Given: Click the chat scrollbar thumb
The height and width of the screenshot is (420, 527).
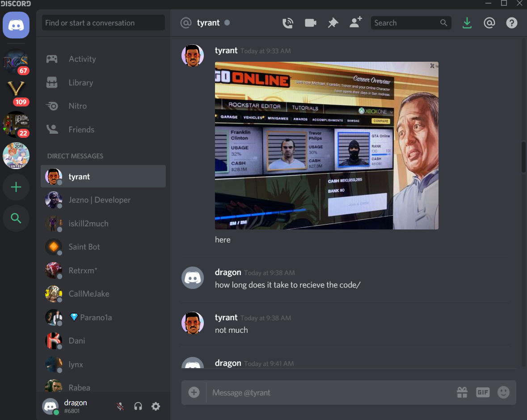Looking at the screenshot, I should (x=523, y=157).
